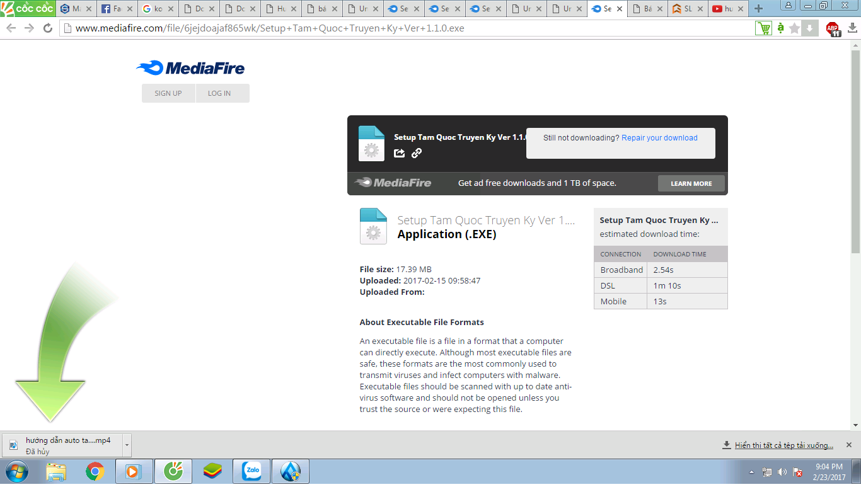Click 'Hiển thị tất cả tệp tải xuống' link
The height and width of the screenshot is (504, 861).
(783, 445)
